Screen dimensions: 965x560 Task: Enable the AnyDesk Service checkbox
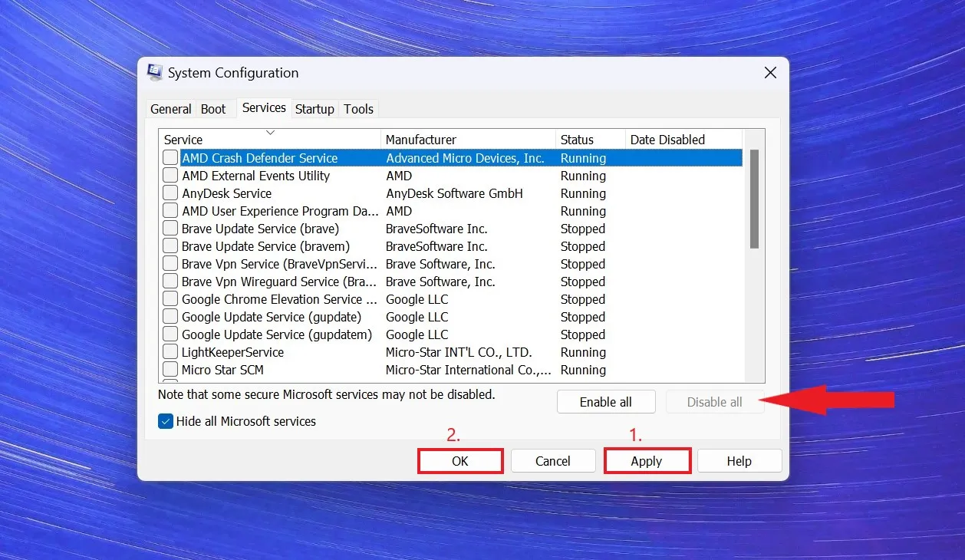[170, 193]
